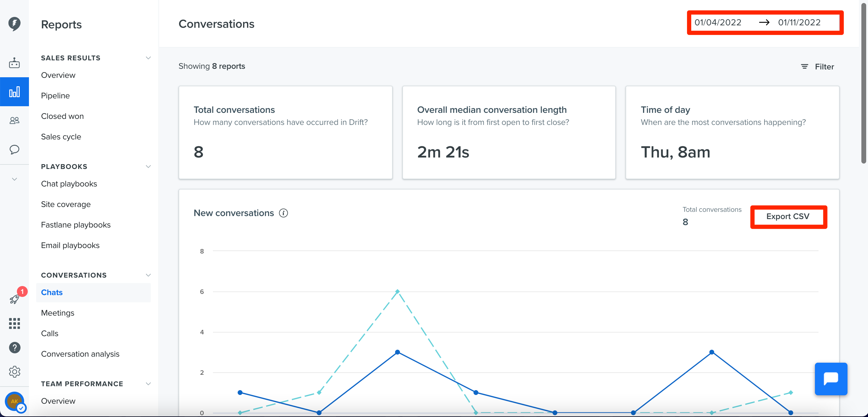Open the rocket icon with notification badge

[x=14, y=299]
